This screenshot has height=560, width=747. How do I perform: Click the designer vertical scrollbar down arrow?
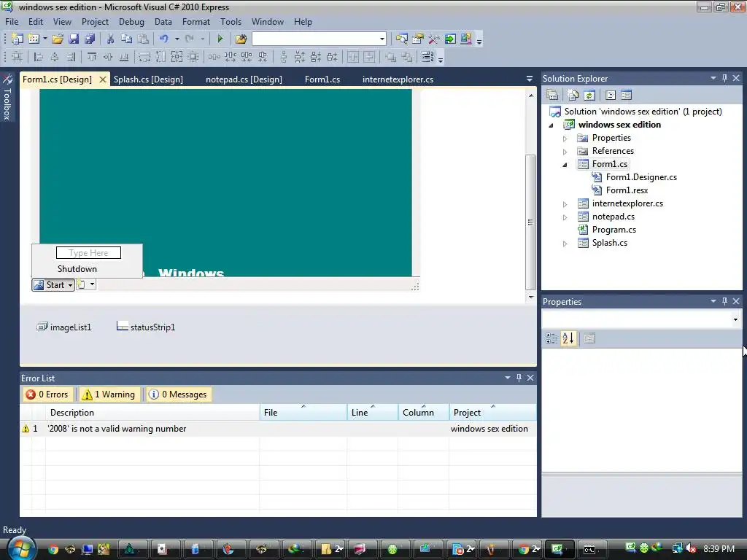[x=531, y=297]
